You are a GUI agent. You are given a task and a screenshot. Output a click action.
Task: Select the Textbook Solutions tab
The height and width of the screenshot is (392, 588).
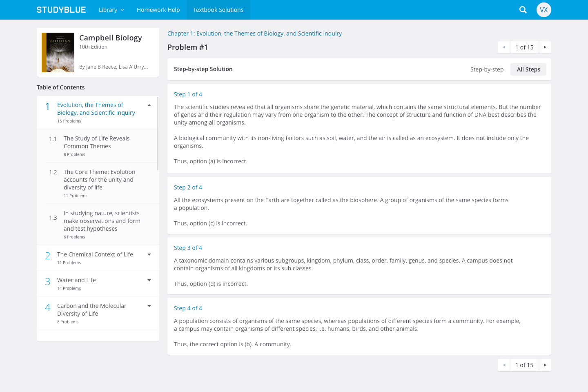(218, 10)
